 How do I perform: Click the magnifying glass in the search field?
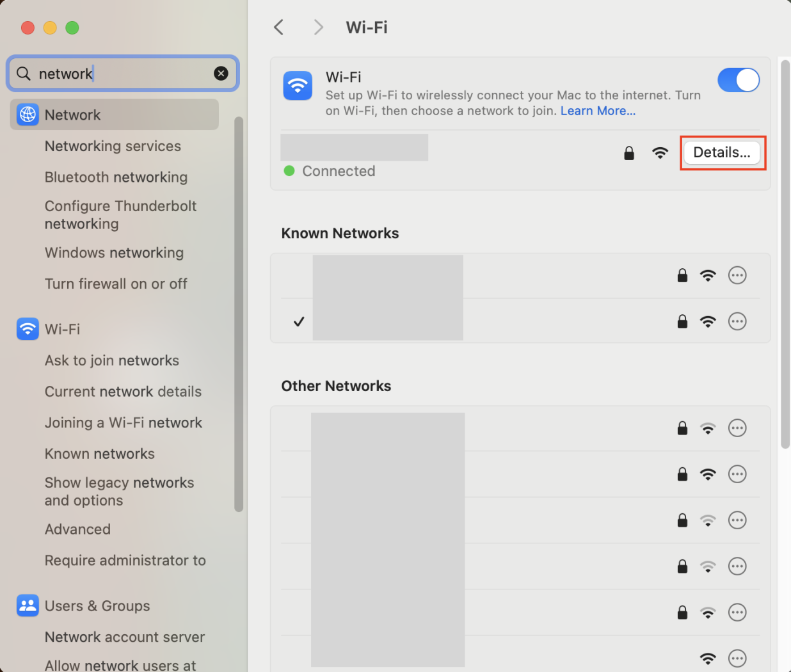[23, 74]
